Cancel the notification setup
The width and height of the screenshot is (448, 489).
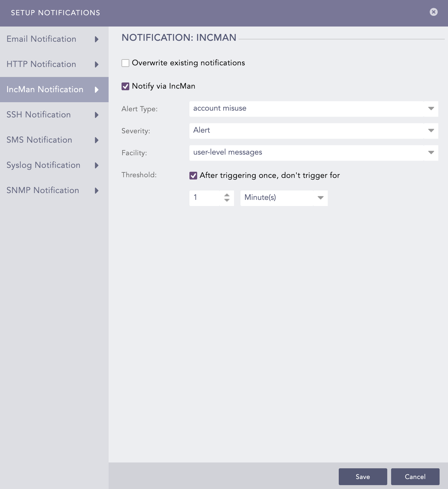tap(415, 477)
